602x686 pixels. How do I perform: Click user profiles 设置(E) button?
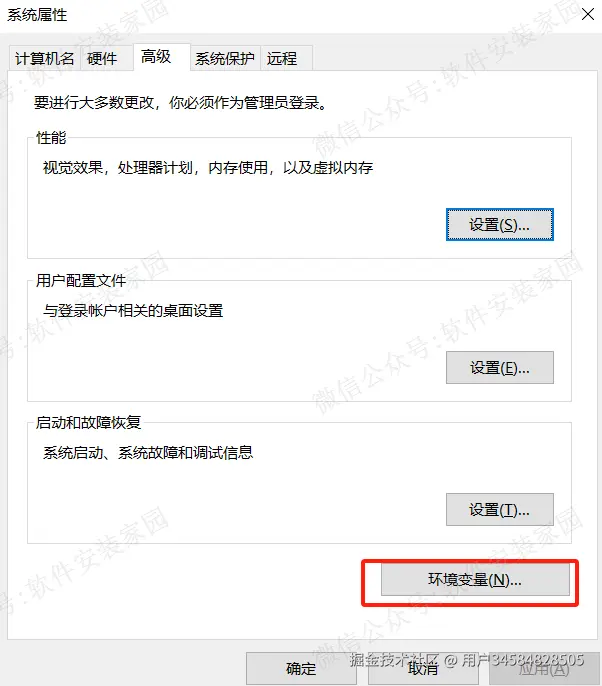500,368
